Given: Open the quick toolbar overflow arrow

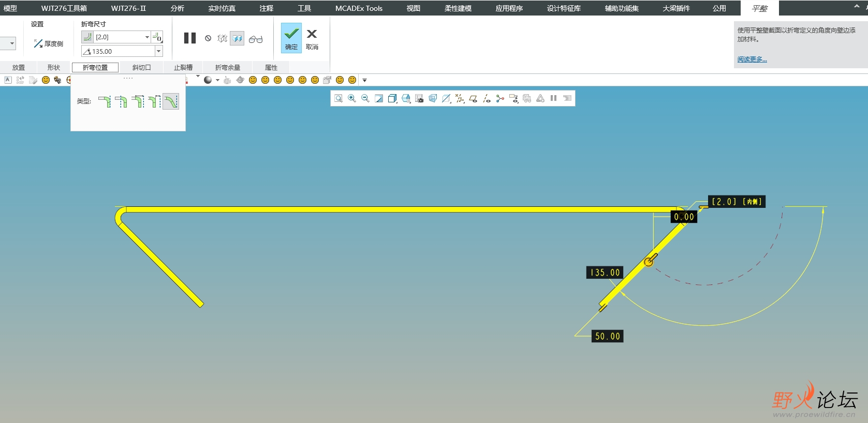Looking at the screenshot, I should [364, 80].
